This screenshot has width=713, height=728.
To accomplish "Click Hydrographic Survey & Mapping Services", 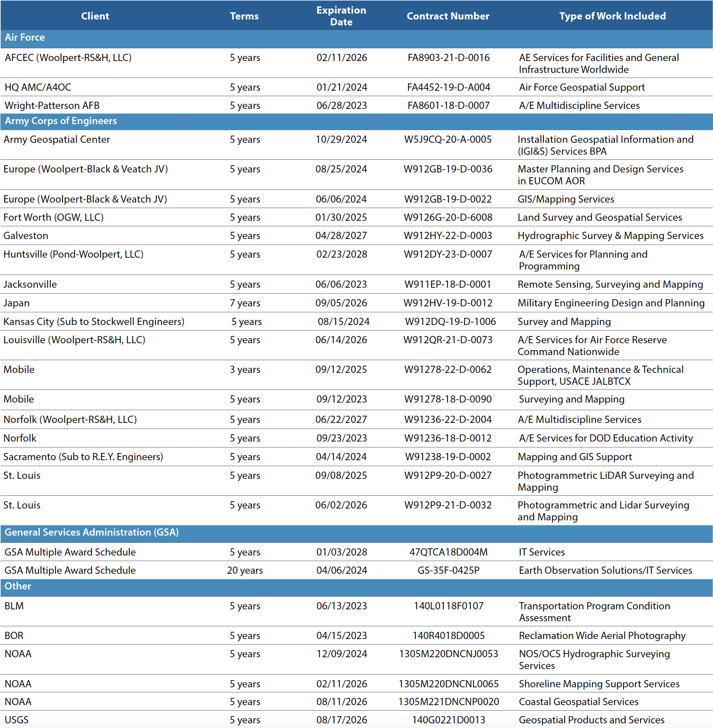I will 611,236.
